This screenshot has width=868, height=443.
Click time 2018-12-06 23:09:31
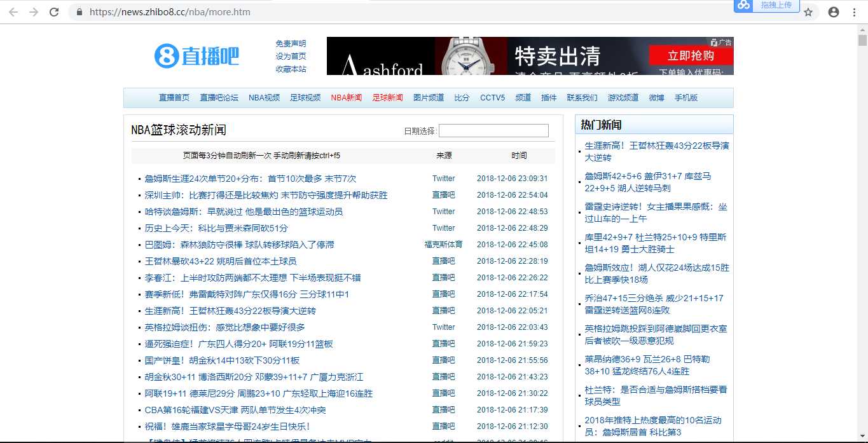tap(512, 179)
